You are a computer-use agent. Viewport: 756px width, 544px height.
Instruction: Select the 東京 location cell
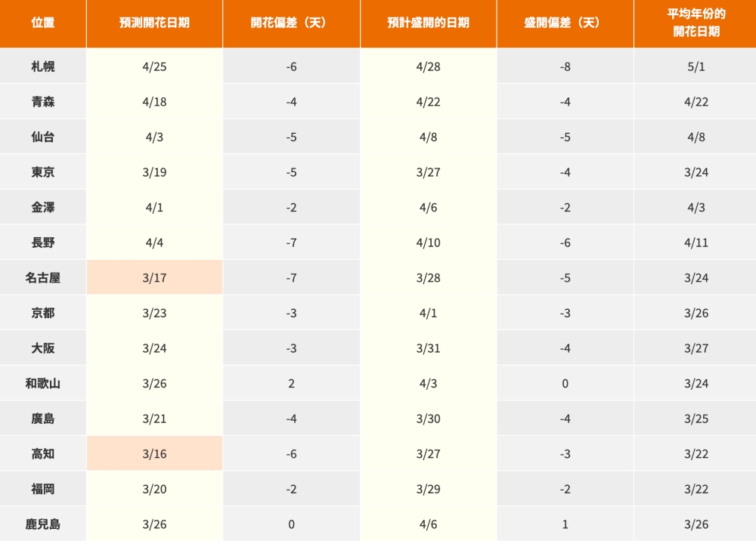pyautogui.click(x=43, y=172)
